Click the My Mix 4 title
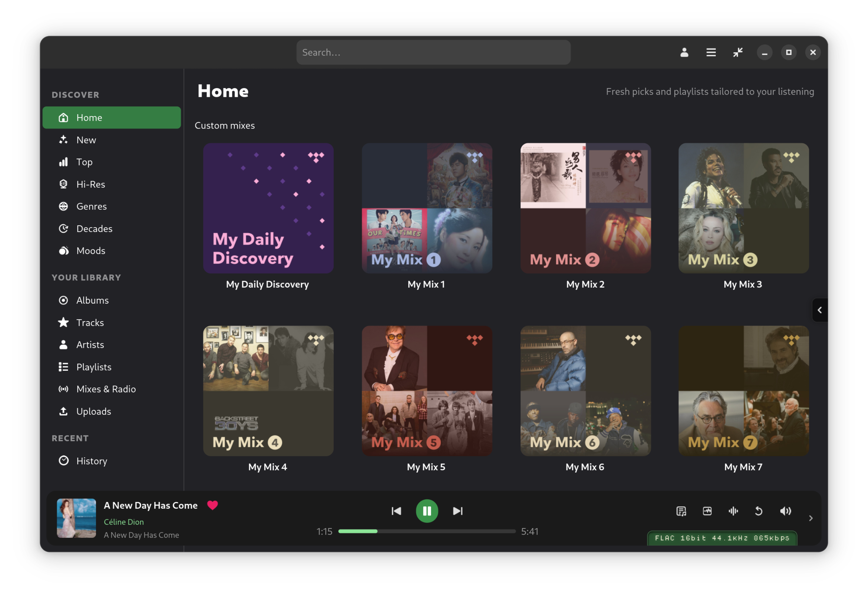 [x=267, y=467]
